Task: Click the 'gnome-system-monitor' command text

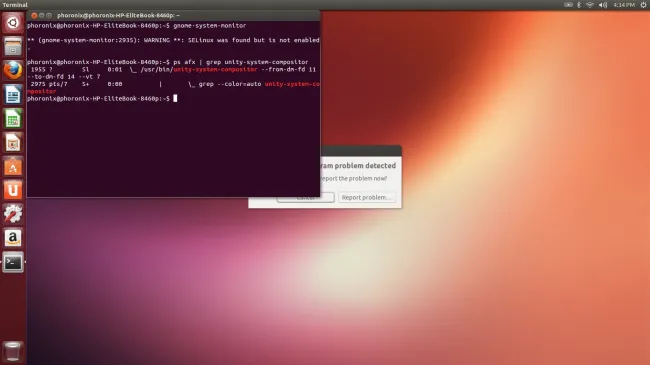Action: (210, 26)
